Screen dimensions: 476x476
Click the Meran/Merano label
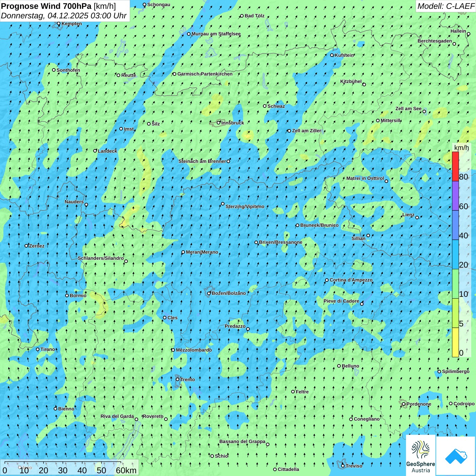click(x=202, y=252)
